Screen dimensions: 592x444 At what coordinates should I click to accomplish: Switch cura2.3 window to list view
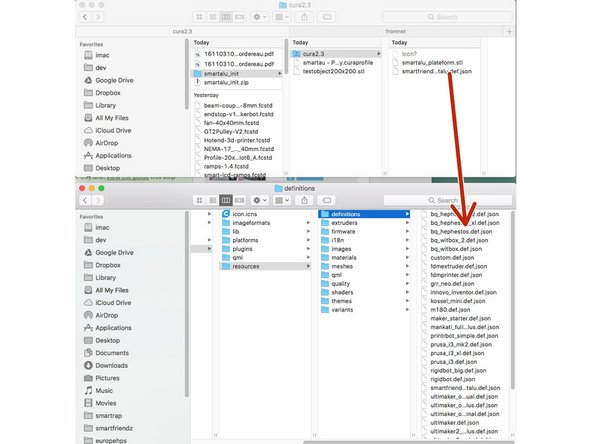(213, 17)
